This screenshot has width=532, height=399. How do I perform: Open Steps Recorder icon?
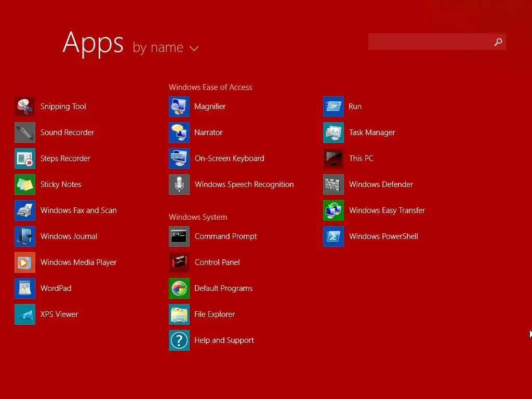(x=25, y=158)
